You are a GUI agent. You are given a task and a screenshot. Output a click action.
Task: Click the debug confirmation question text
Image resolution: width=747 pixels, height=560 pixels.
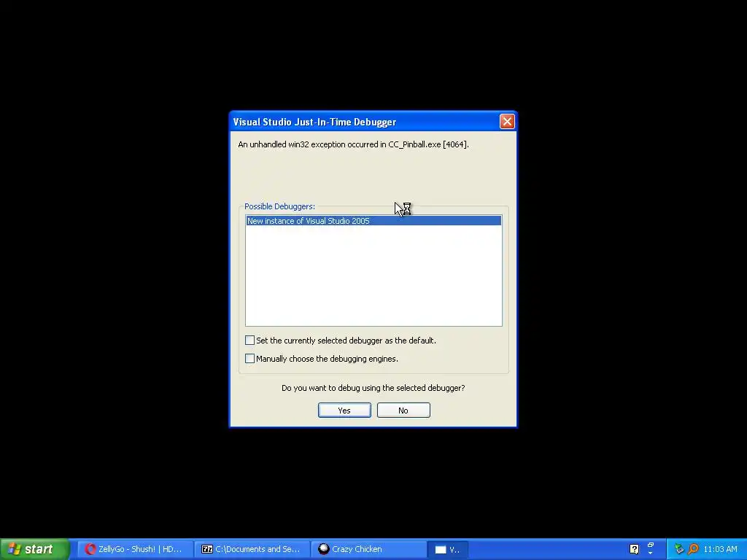click(x=373, y=388)
